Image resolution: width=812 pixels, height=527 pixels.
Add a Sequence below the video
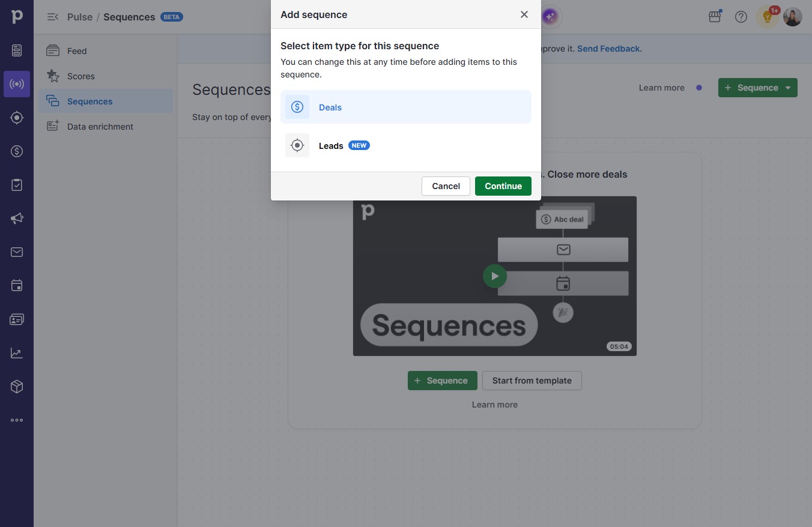pos(443,381)
